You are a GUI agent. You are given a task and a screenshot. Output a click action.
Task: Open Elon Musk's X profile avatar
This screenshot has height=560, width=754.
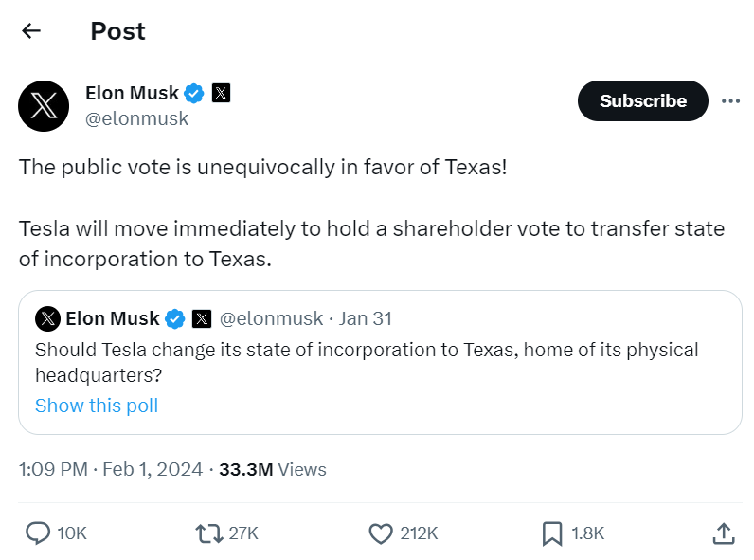pyautogui.click(x=44, y=105)
